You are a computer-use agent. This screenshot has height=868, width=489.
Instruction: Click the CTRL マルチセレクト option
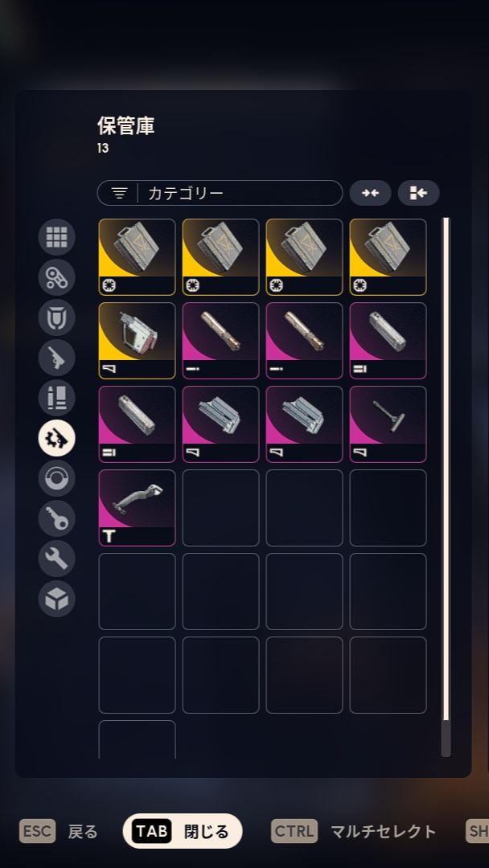pyautogui.click(x=353, y=831)
